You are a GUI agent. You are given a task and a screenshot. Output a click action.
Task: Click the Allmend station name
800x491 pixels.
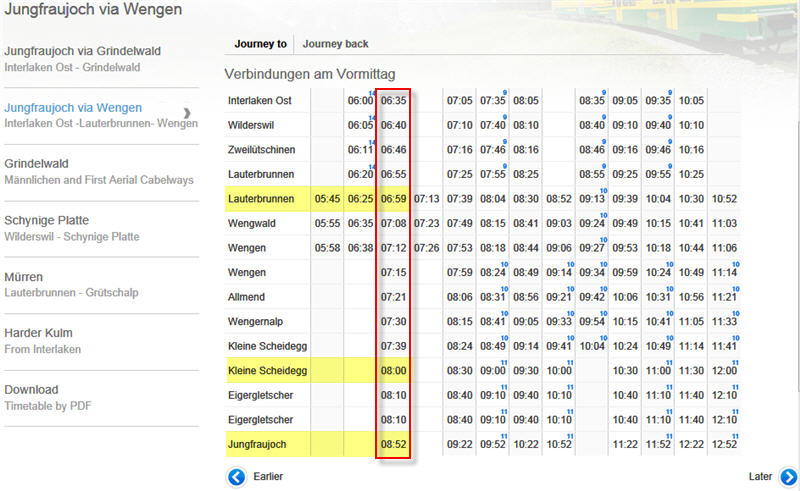246,297
